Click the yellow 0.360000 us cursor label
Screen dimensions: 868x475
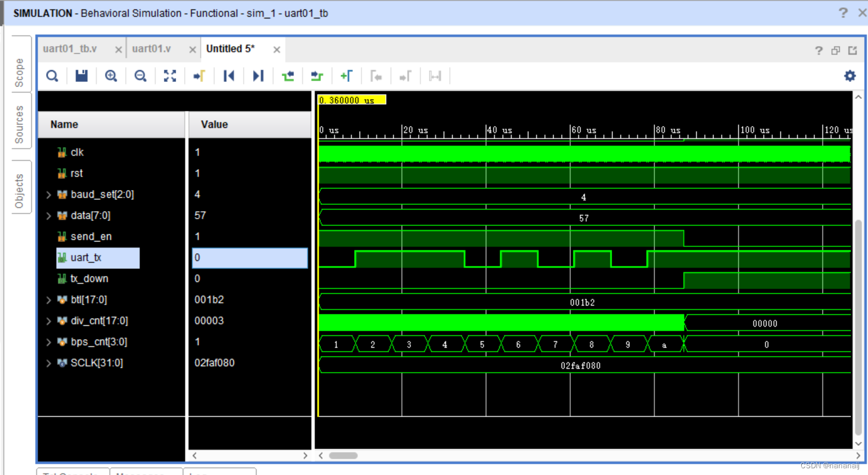coord(352,100)
